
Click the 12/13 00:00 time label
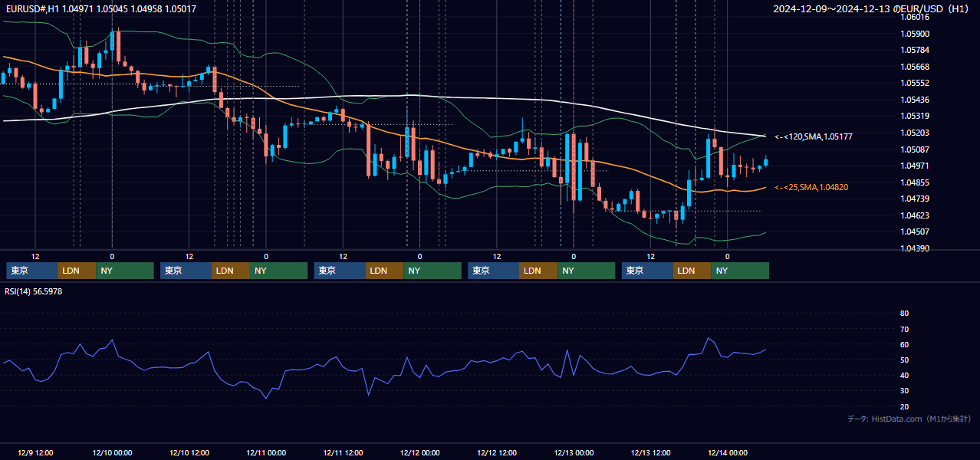coord(574,452)
